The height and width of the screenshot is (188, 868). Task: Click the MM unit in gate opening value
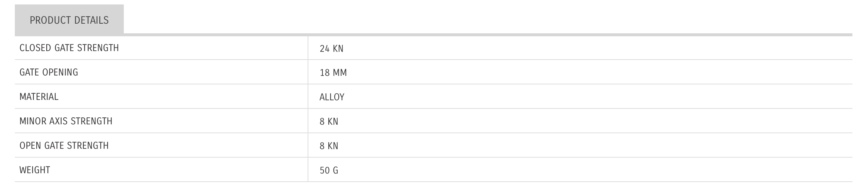click(x=340, y=73)
